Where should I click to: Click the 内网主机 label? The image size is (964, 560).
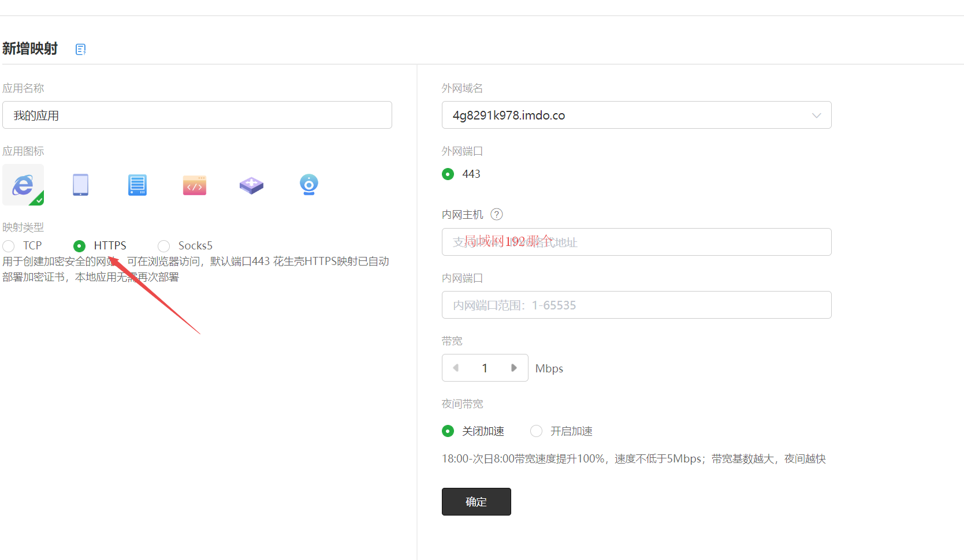coord(463,215)
